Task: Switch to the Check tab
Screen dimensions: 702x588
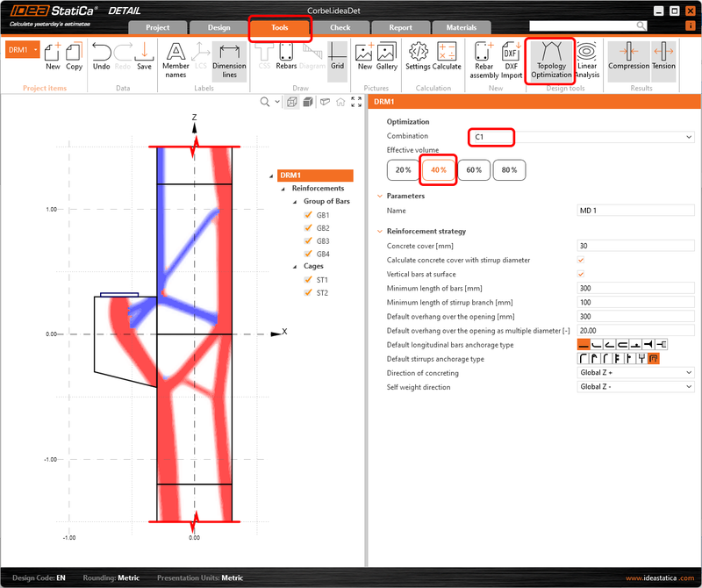Action: pyautogui.click(x=340, y=27)
